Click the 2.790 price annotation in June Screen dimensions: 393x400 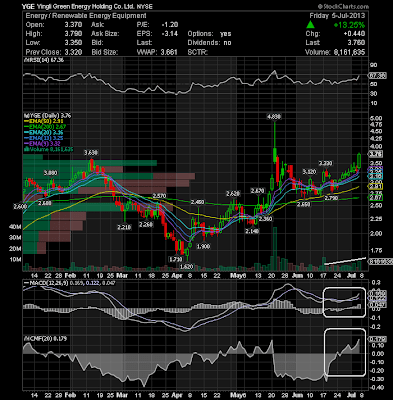pyautogui.click(x=332, y=198)
